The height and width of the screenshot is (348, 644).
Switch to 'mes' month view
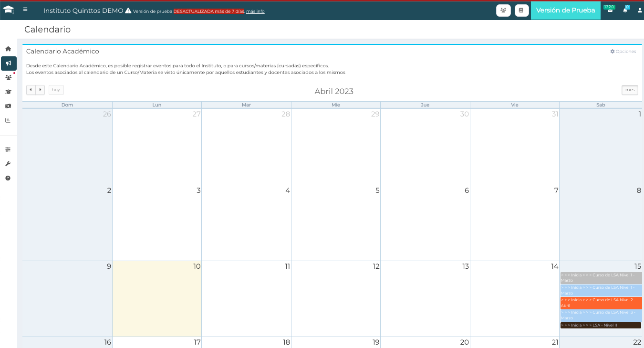coord(630,90)
